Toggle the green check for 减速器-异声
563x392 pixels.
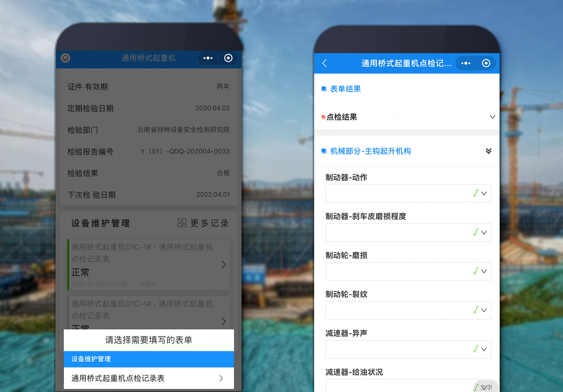pyautogui.click(x=476, y=349)
